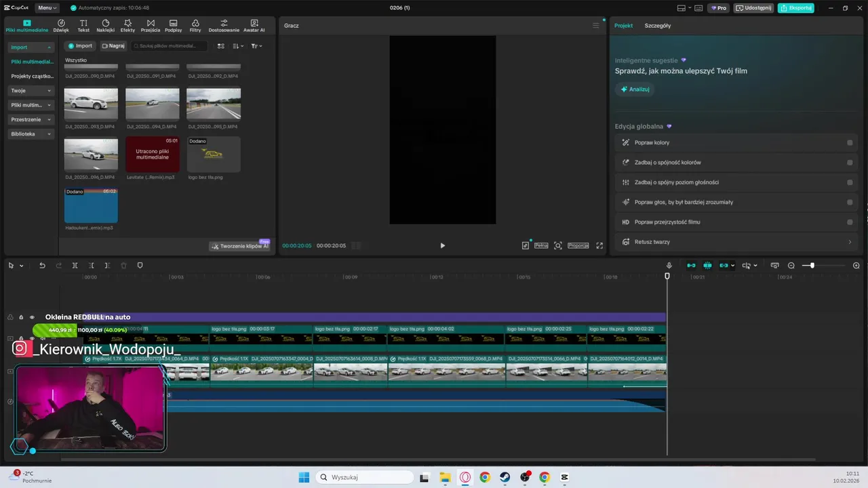
Task: Open the media filter dropdown
Action: click(256, 46)
